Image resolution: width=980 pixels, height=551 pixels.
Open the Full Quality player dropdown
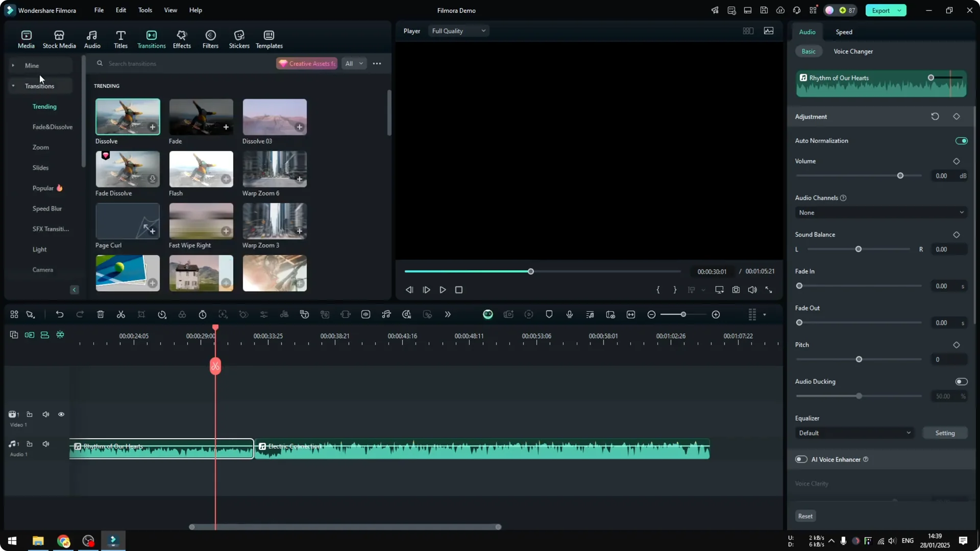(x=457, y=31)
